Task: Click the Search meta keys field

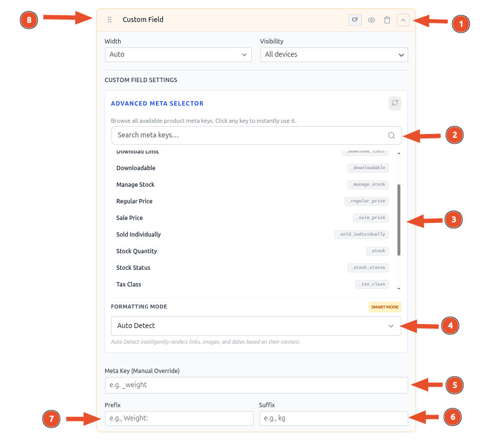Action: pyautogui.click(x=249, y=135)
